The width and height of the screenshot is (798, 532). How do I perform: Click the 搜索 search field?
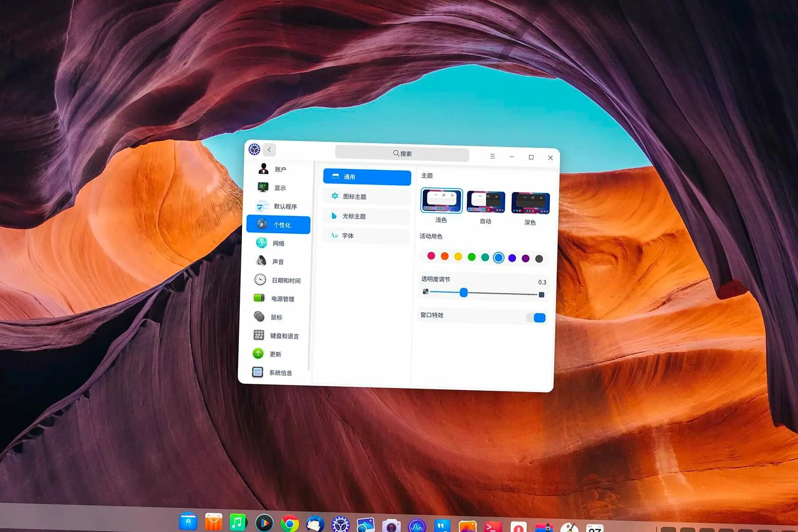pyautogui.click(x=402, y=153)
